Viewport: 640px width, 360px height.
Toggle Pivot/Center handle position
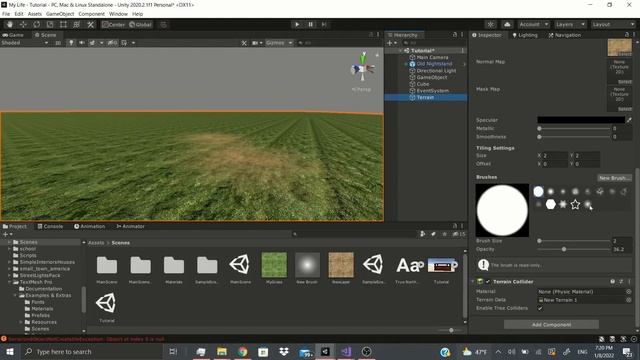click(113, 24)
